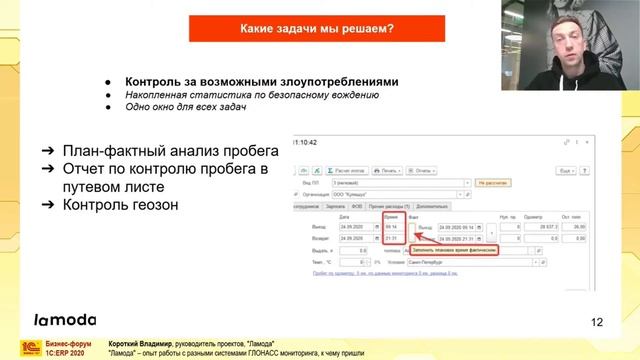Open the three-dot menu in window header
Screen dimensions: 640x360
[x=577, y=142]
